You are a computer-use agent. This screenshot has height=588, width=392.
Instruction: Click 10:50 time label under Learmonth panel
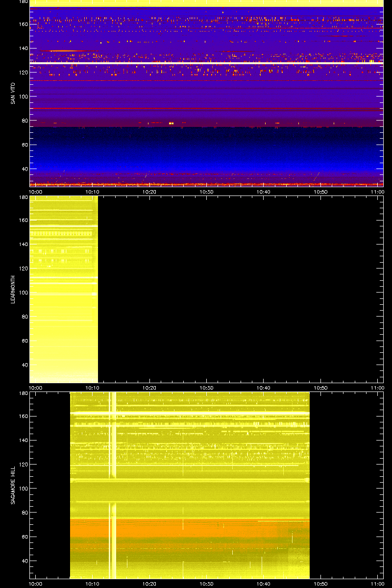tap(321, 388)
